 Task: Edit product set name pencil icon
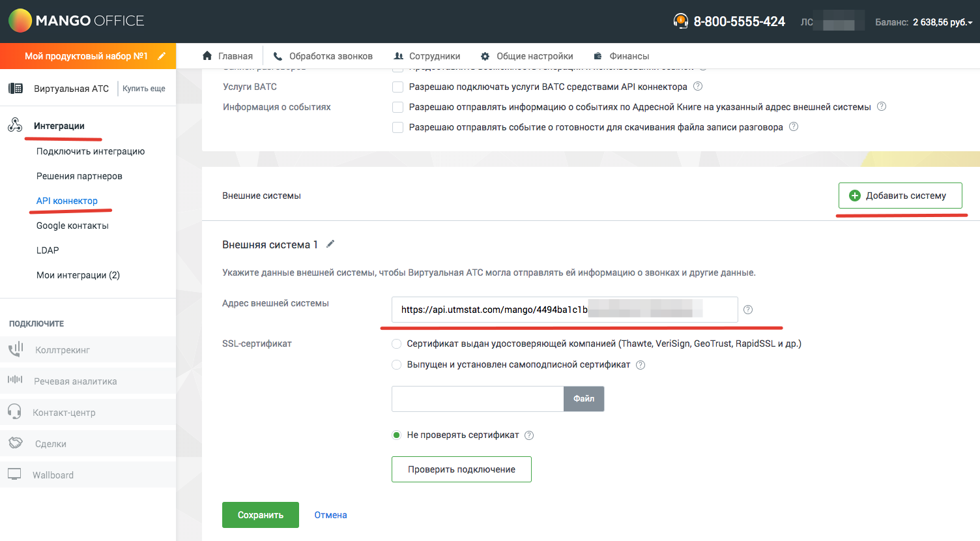coord(162,56)
